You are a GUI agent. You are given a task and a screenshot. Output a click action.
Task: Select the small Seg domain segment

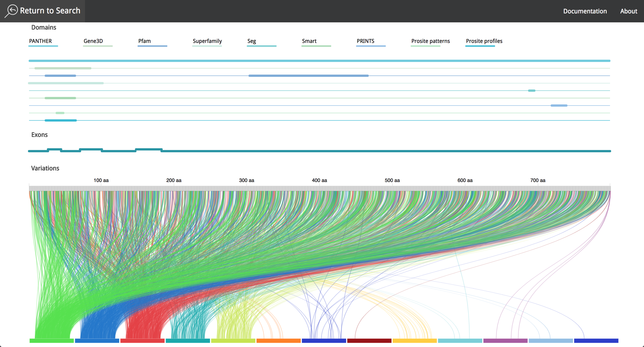tap(532, 91)
